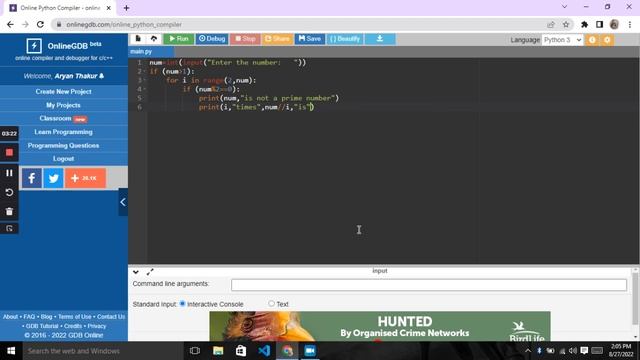This screenshot has height=360, width=640.
Task: Open Visual Studio Code from the taskbar
Action: click(x=264, y=351)
